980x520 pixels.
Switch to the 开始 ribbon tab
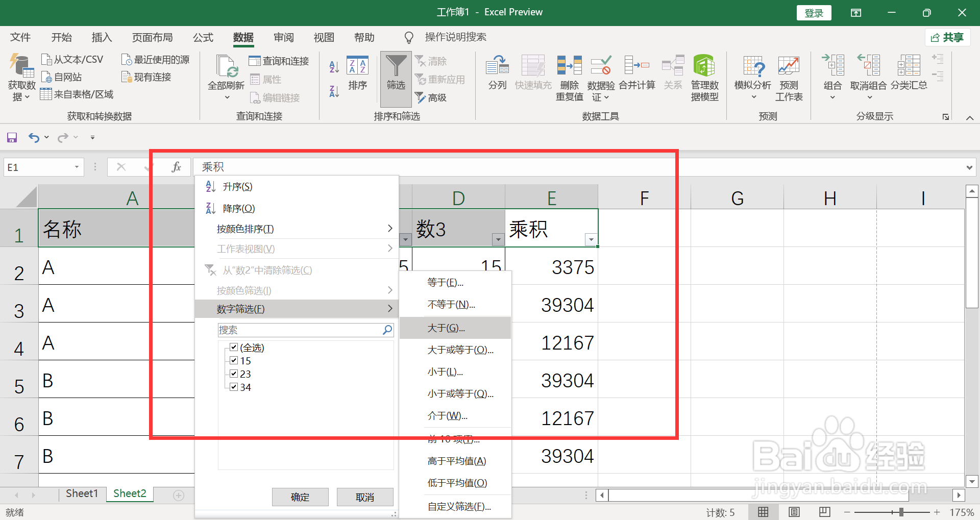pyautogui.click(x=61, y=37)
